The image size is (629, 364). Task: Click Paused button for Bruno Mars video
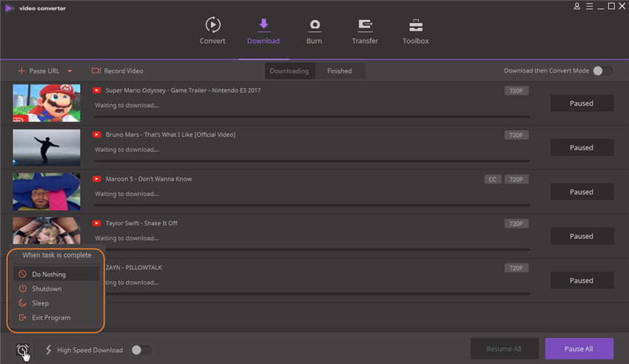point(582,147)
